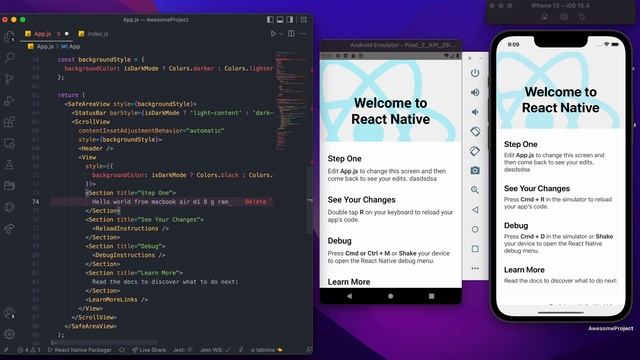The width and height of the screenshot is (640, 360).
Task: Tap Debug heading on the iPhone simulator
Action: (516, 226)
